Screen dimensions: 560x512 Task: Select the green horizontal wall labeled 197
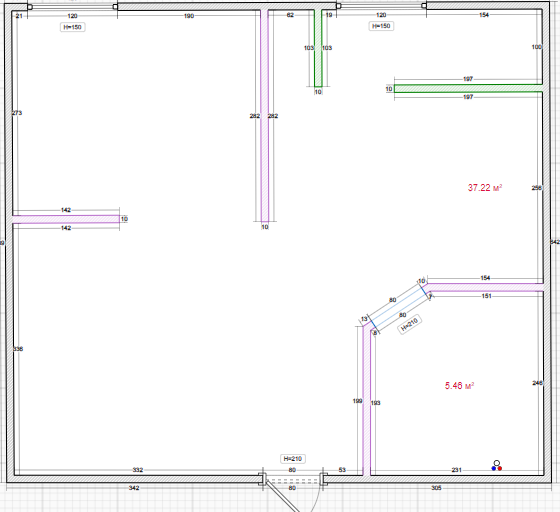point(468,88)
